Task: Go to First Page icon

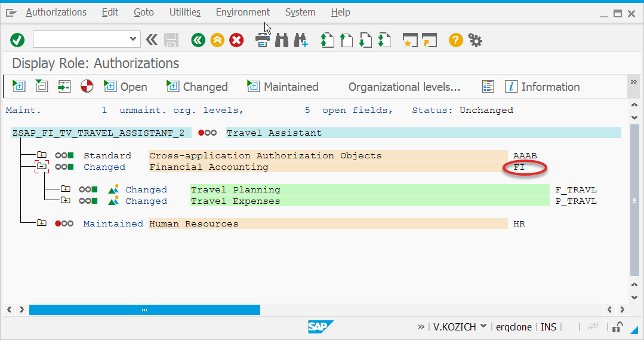Action: click(327, 40)
